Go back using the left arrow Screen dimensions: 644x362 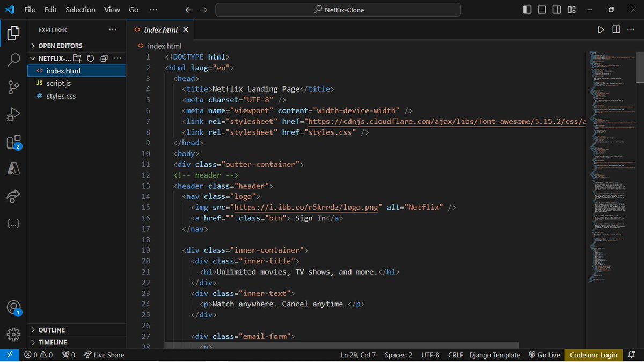point(188,10)
